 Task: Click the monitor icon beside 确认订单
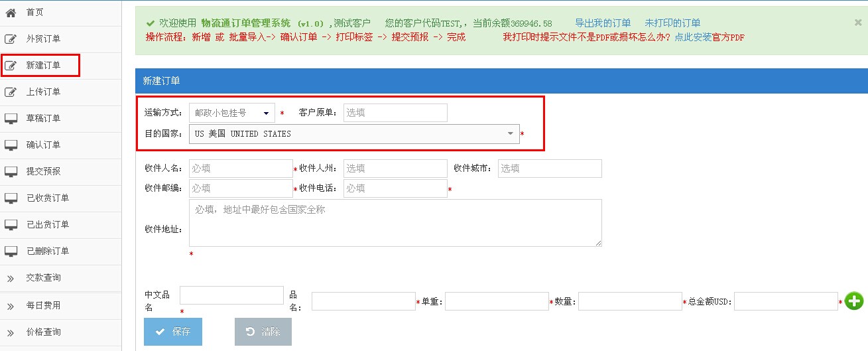(11, 145)
